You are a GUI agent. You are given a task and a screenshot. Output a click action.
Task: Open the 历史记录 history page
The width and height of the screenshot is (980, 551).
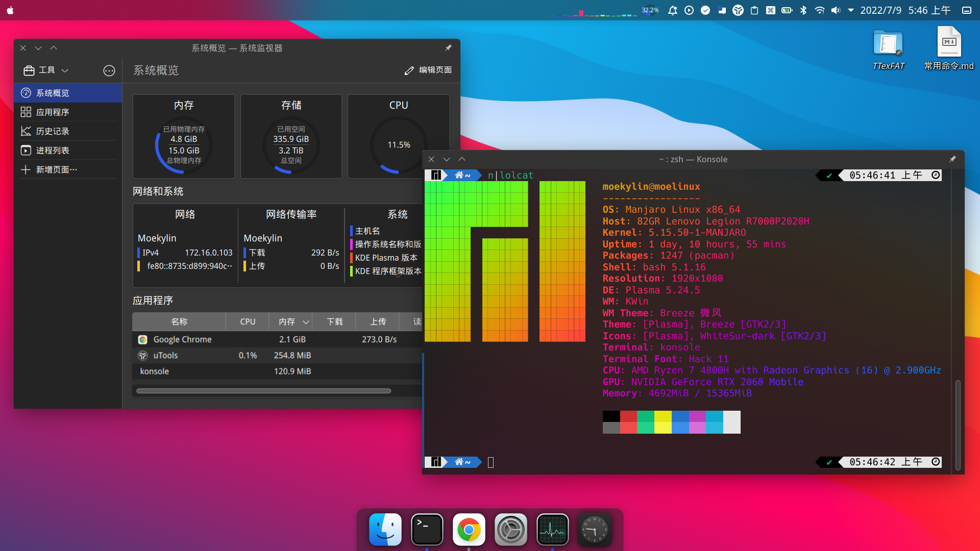tap(52, 131)
